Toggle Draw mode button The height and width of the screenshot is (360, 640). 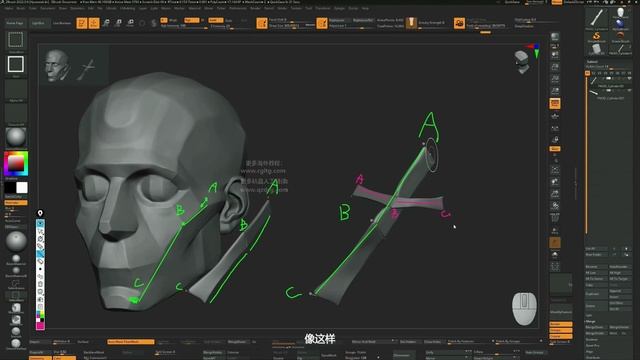click(94, 23)
